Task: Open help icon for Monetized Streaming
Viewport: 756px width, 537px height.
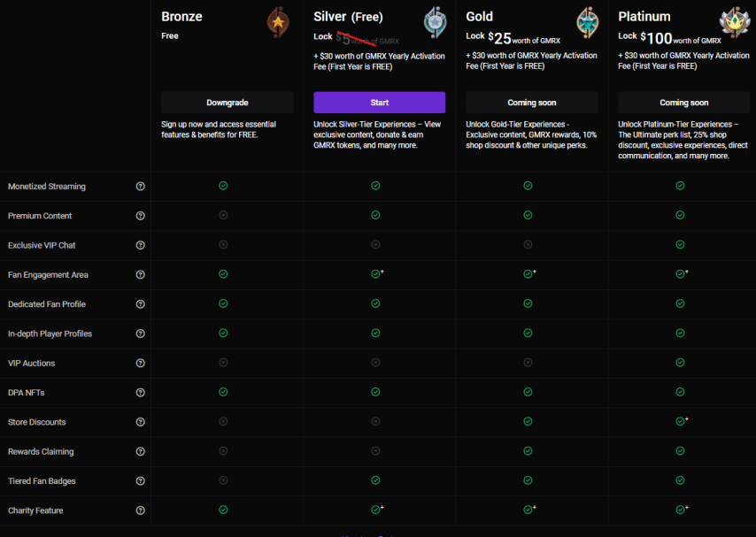Action: (140, 187)
